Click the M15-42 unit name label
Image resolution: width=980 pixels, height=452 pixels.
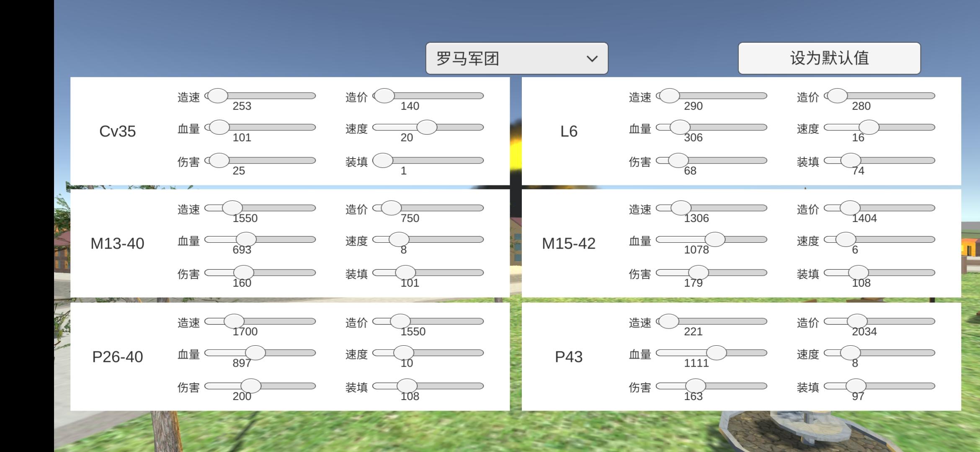click(x=569, y=244)
